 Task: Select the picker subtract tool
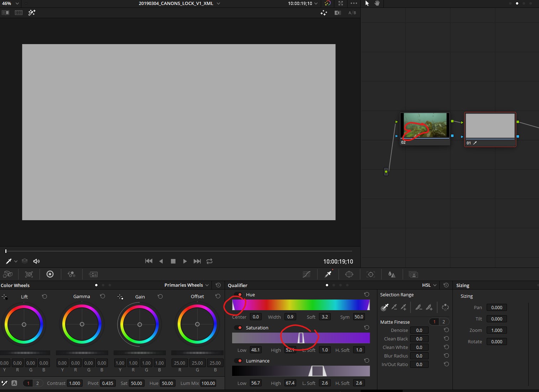[x=394, y=307]
